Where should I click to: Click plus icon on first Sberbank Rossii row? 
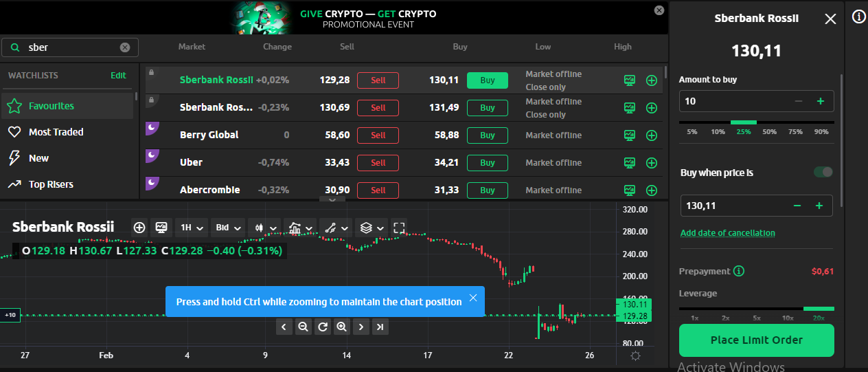point(652,80)
